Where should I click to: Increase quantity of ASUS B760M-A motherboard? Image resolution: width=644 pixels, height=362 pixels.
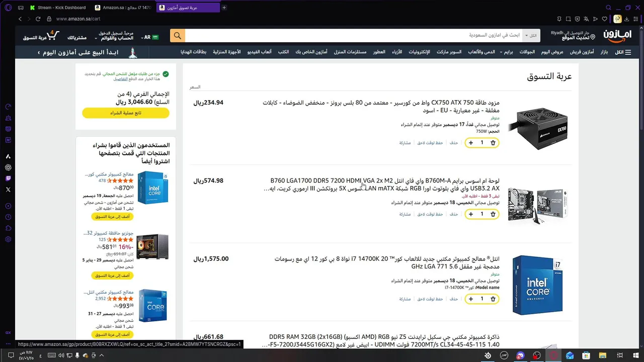click(471, 214)
